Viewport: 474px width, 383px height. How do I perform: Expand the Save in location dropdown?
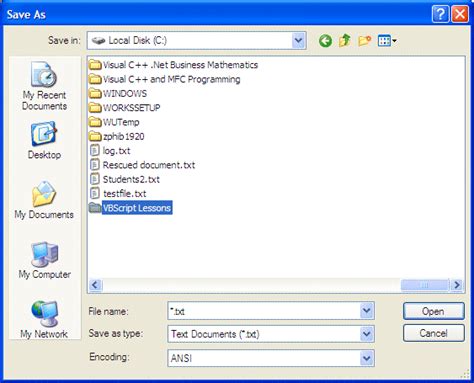tap(299, 41)
